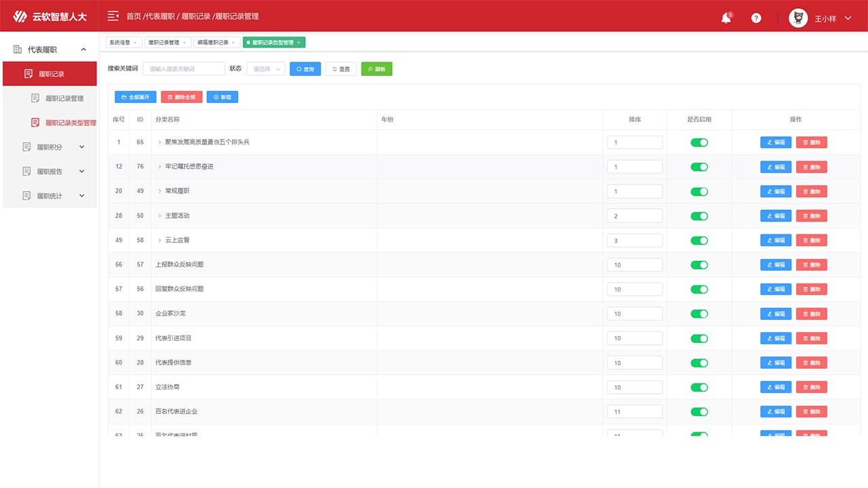Close the 系统信息 tab
Screen dimensions: 868x488
(135, 43)
